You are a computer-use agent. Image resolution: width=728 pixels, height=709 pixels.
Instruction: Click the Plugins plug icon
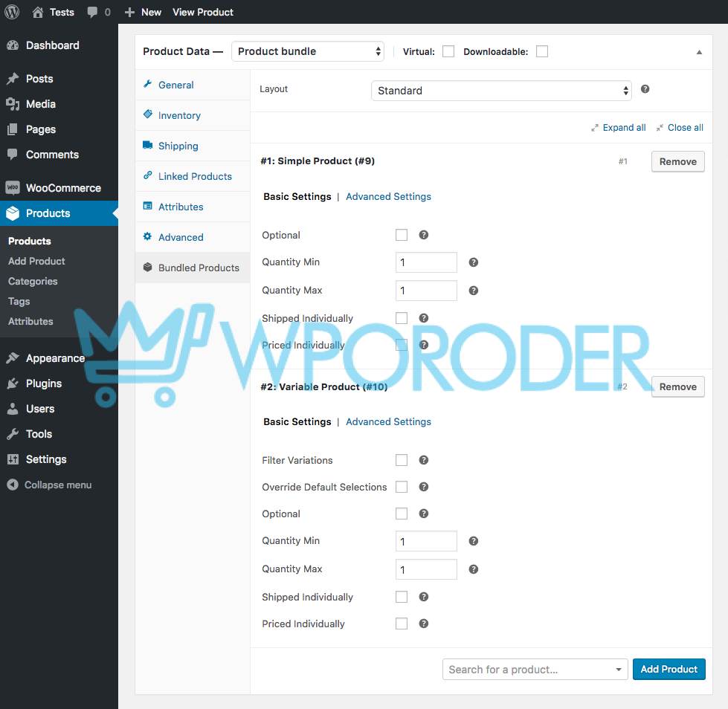pyautogui.click(x=13, y=383)
